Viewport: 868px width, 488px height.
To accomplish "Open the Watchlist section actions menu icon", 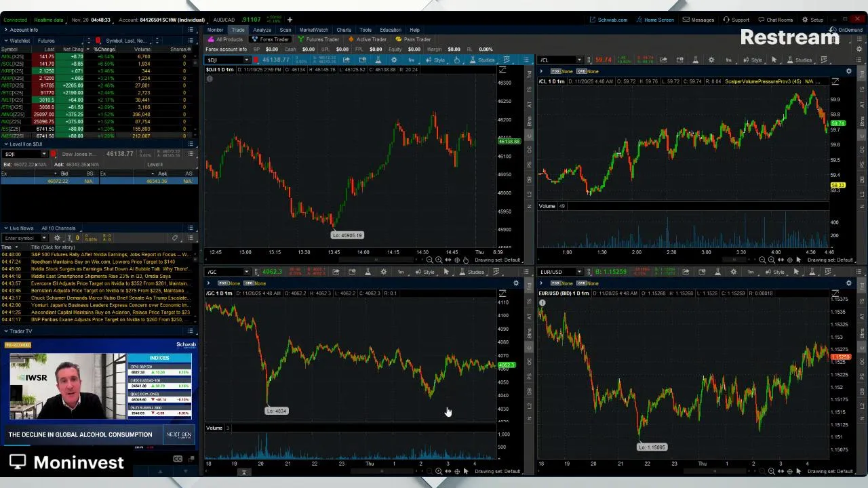I will pyautogui.click(x=191, y=41).
